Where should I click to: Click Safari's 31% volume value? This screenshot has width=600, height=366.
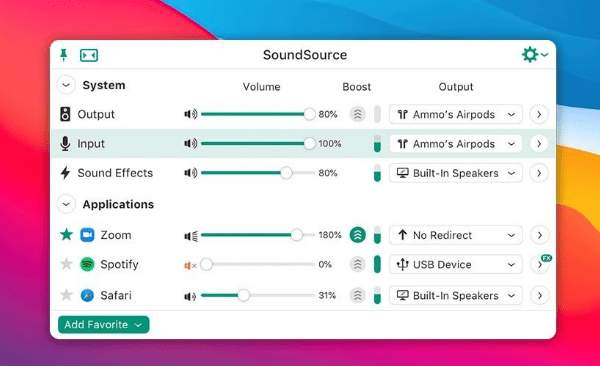click(x=327, y=296)
